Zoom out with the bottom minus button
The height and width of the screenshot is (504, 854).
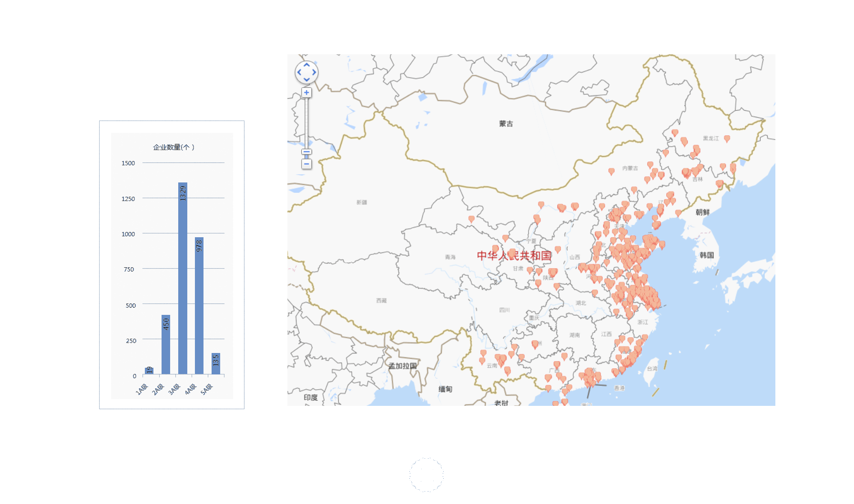pyautogui.click(x=306, y=164)
